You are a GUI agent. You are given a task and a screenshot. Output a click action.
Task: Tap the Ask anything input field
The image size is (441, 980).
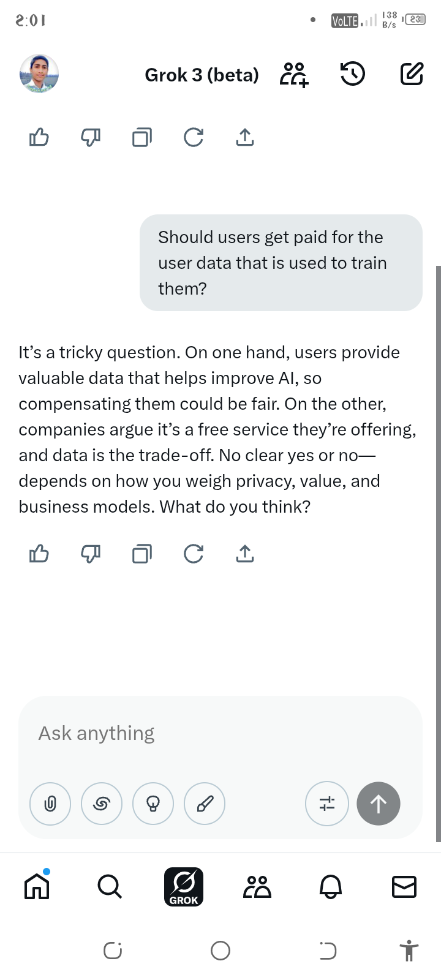click(x=221, y=733)
